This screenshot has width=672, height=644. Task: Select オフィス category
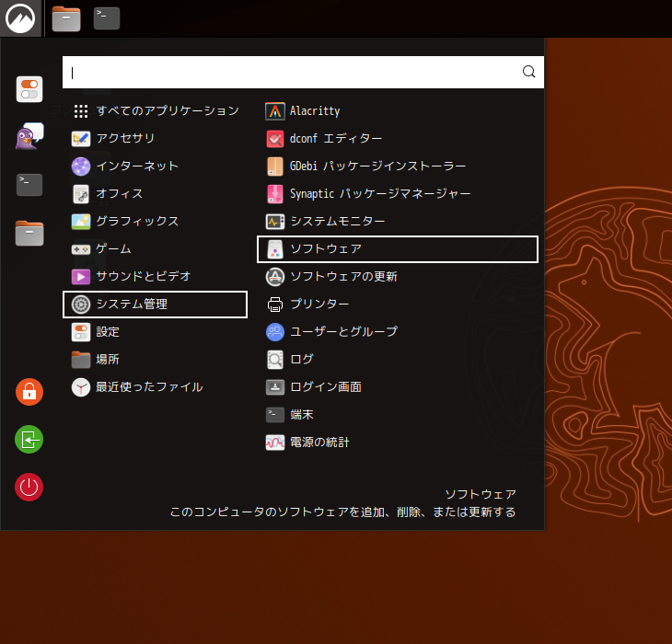[156, 194]
